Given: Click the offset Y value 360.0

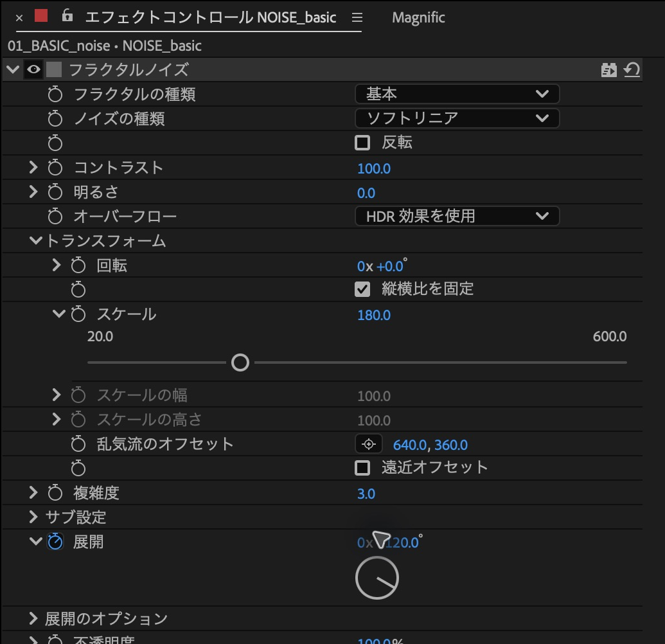Looking at the screenshot, I should click(x=451, y=445).
